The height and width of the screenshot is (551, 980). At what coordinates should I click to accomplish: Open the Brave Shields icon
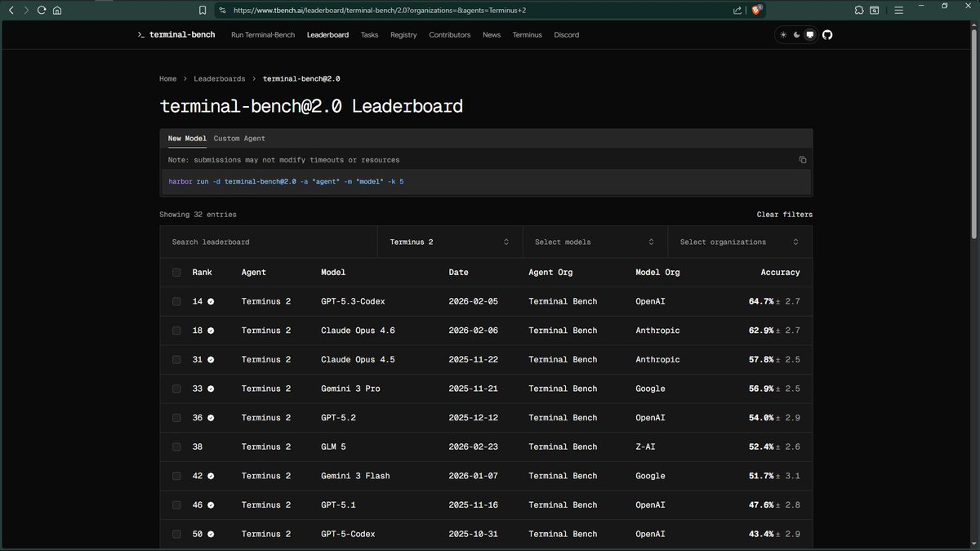pyautogui.click(x=757, y=11)
